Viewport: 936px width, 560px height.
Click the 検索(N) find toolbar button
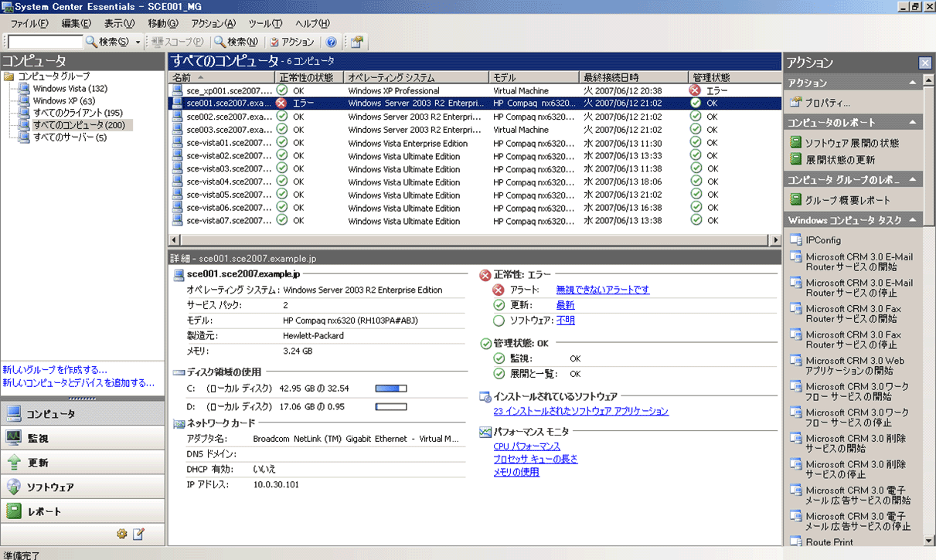(x=237, y=42)
